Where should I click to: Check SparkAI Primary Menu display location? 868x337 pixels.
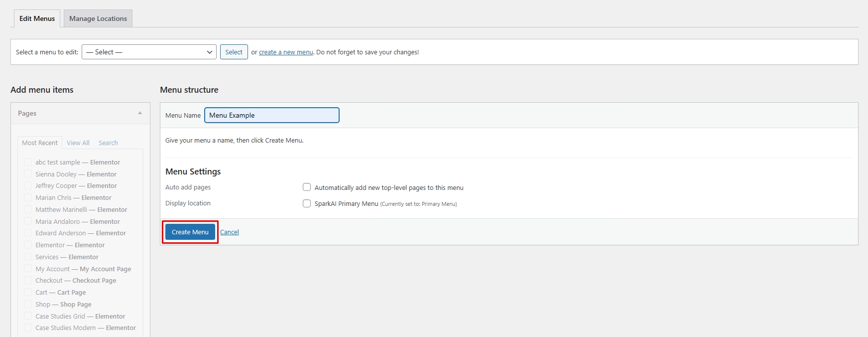pos(307,203)
